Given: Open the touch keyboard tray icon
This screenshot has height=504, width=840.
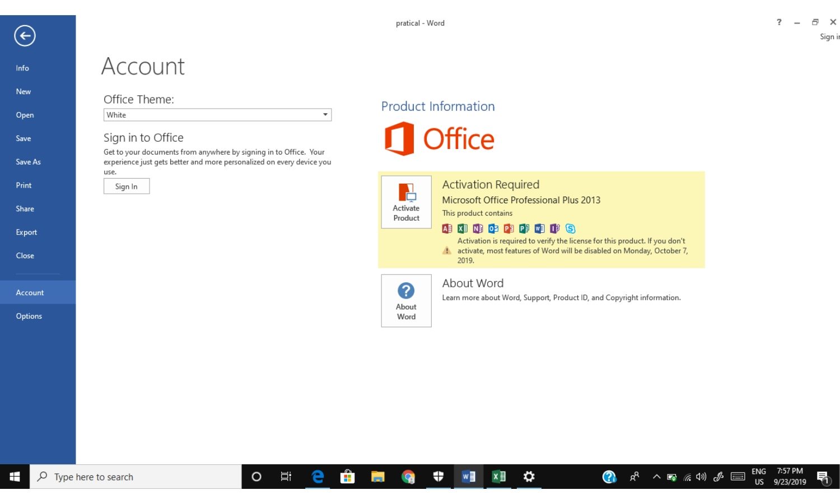Looking at the screenshot, I should tap(738, 477).
